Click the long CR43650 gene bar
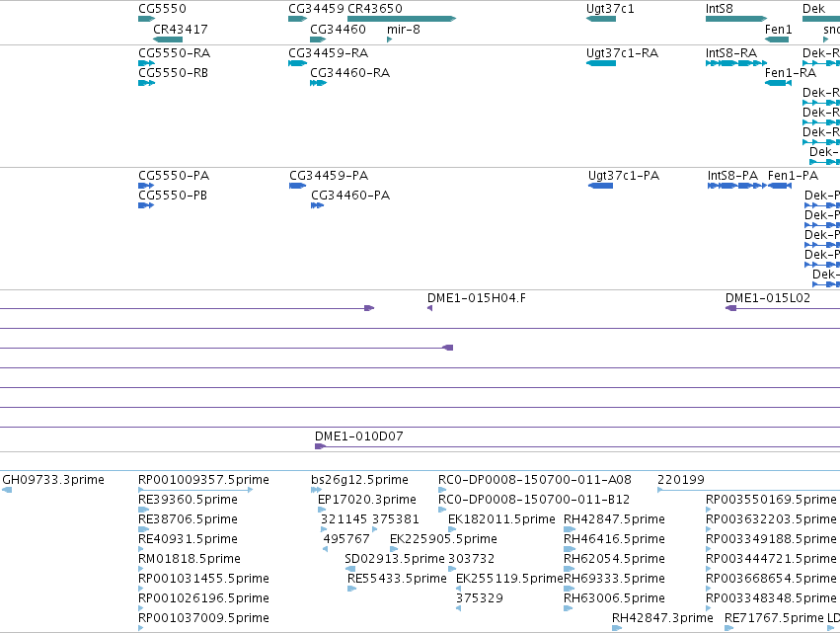The image size is (840, 633). click(402, 19)
